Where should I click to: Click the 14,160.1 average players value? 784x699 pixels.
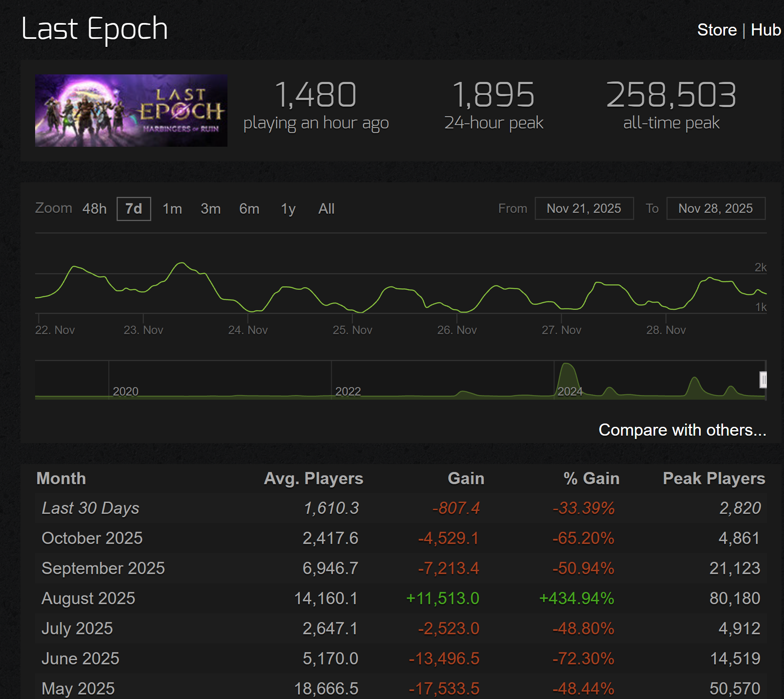(x=326, y=598)
